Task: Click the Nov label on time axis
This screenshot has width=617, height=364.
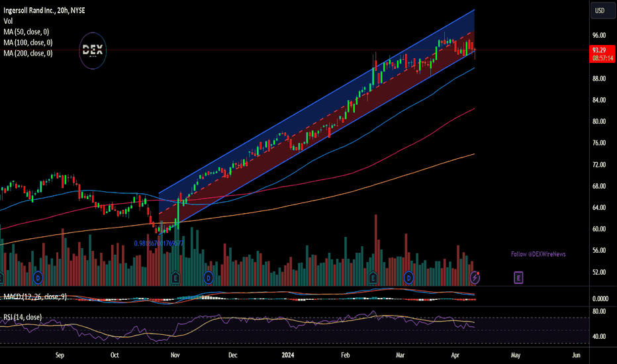Action: [175, 355]
